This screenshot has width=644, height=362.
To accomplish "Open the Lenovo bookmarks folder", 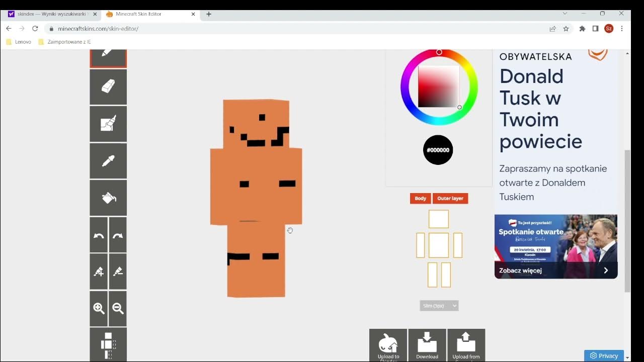I will point(19,42).
